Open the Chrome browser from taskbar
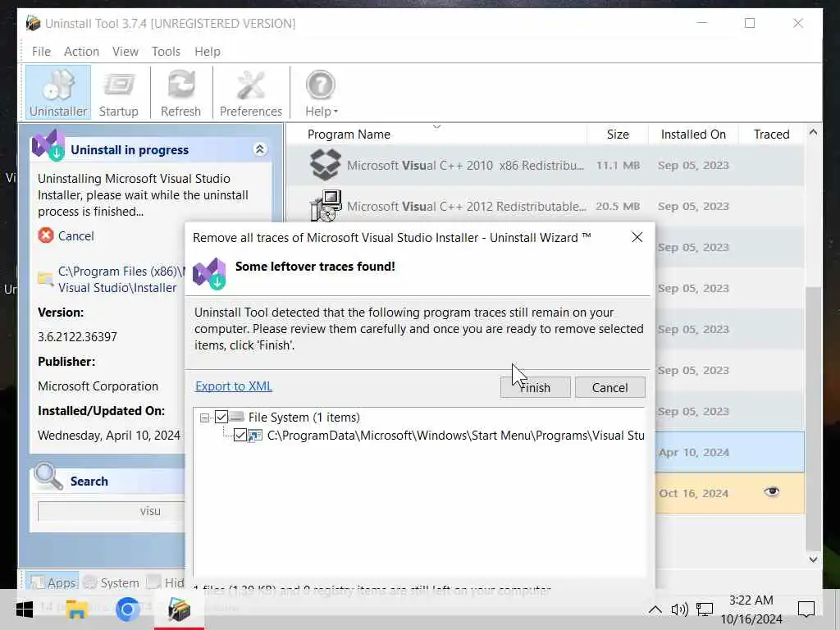The image size is (840, 630). tap(127, 609)
